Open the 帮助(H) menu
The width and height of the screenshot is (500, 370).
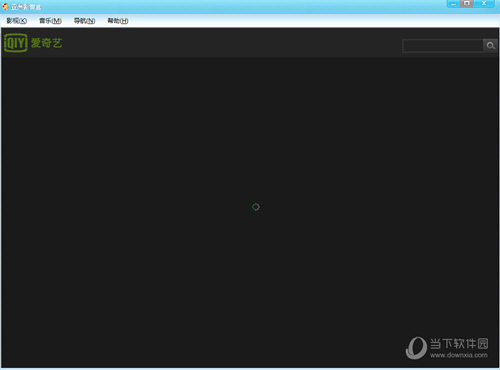click(x=118, y=21)
